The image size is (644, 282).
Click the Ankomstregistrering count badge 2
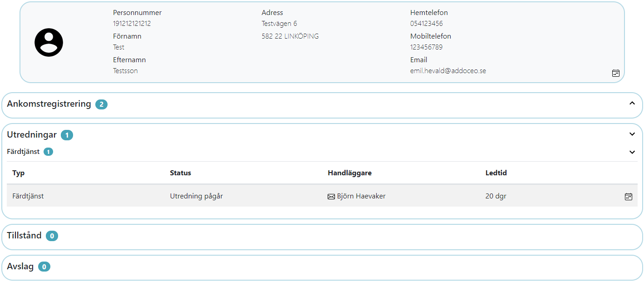coord(101,104)
